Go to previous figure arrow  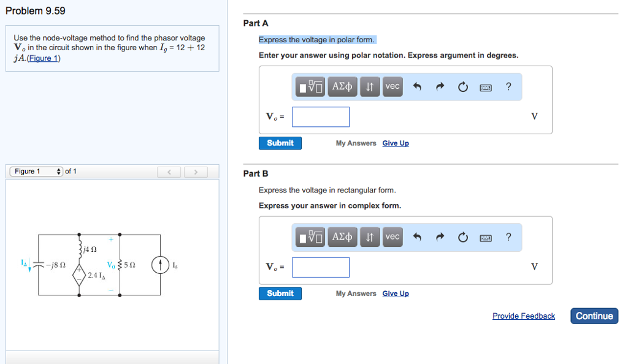click(x=169, y=172)
